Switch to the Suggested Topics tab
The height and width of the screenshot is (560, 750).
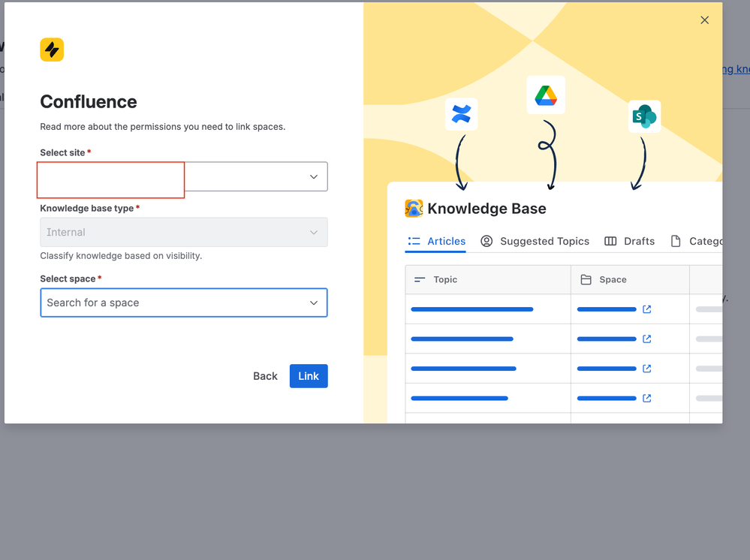[x=535, y=241]
